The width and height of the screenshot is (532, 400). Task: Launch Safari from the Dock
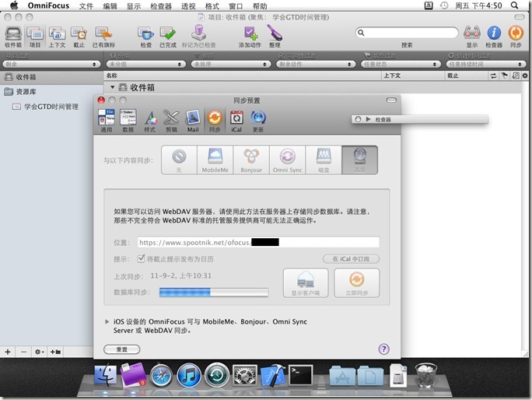(161, 376)
